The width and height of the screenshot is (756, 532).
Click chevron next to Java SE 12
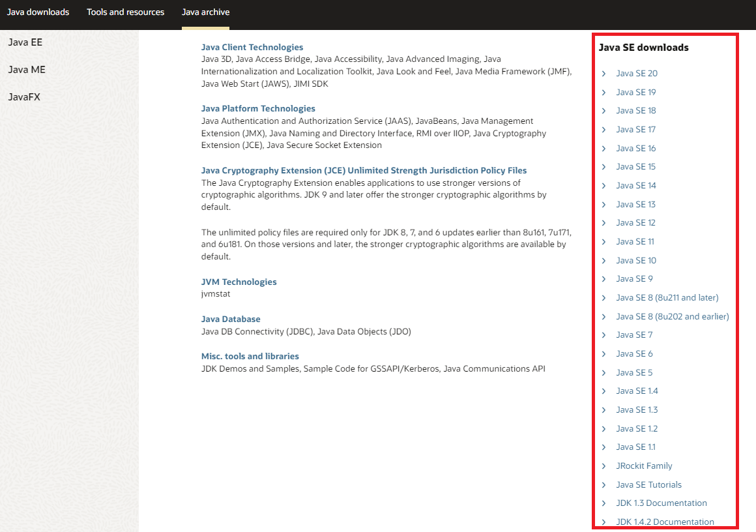tap(603, 222)
